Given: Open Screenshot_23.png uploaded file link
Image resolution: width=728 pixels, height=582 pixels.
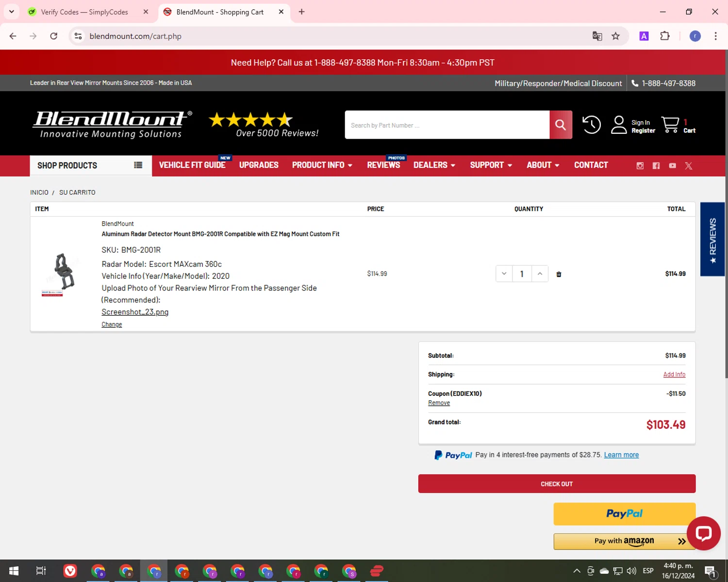Looking at the screenshot, I should click(135, 312).
